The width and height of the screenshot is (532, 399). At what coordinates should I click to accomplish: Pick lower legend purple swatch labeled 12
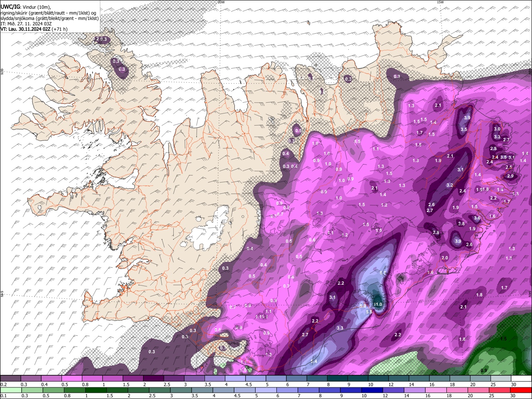pos(394,390)
